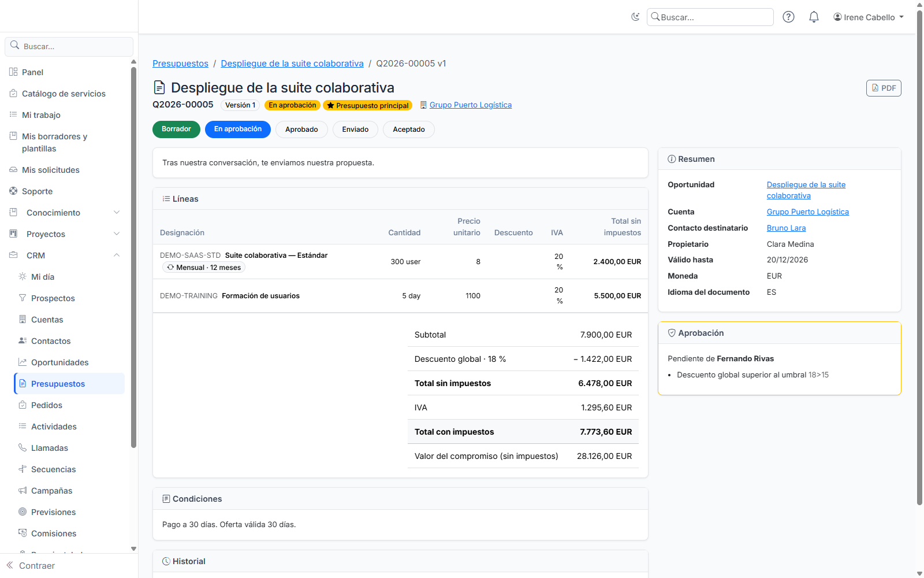Click the Presupuestos breadcrumb link
Screen dimensions: 924x578
coord(180,64)
